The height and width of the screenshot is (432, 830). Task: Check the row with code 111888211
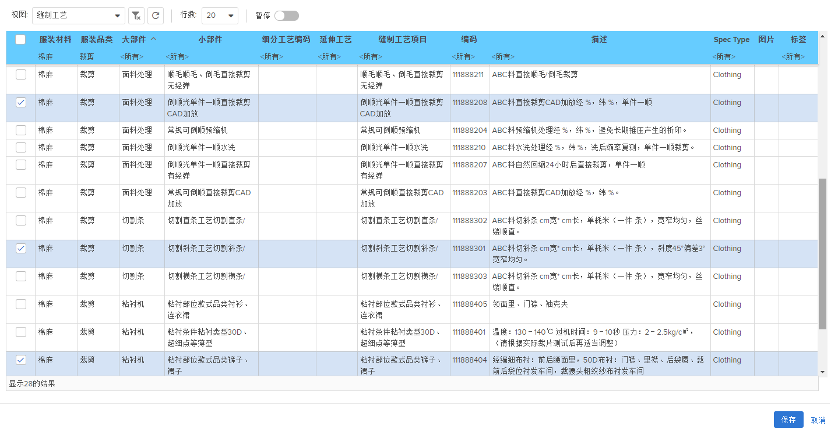[21, 75]
